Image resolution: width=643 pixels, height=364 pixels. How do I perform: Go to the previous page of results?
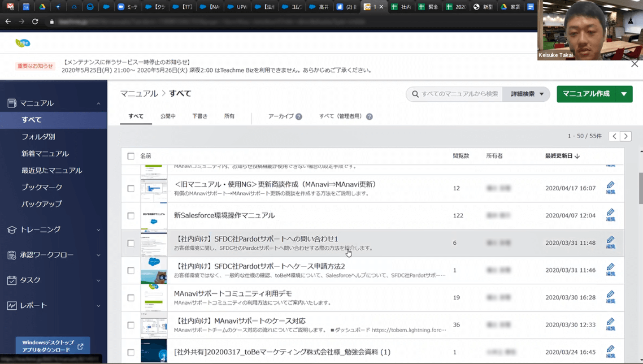pyautogui.click(x=614, y=136)
